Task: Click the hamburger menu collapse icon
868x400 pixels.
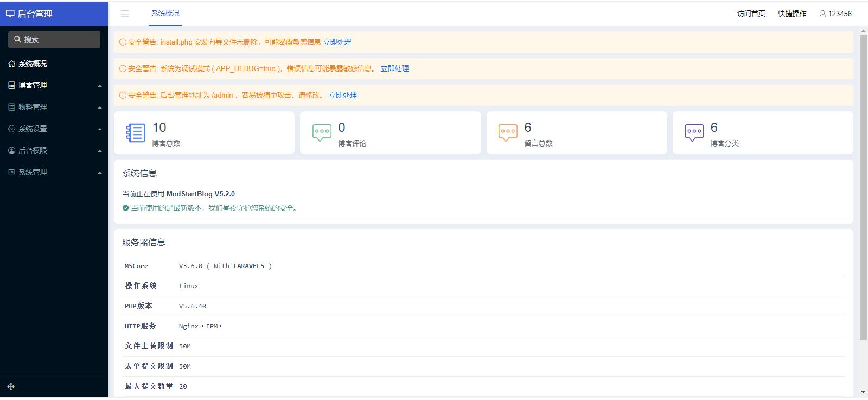Action: [x=125, y=14]
